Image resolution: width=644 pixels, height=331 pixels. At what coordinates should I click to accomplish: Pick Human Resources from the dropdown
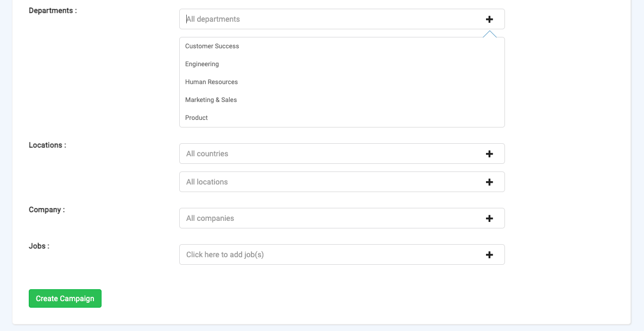[x=212, y=82]
